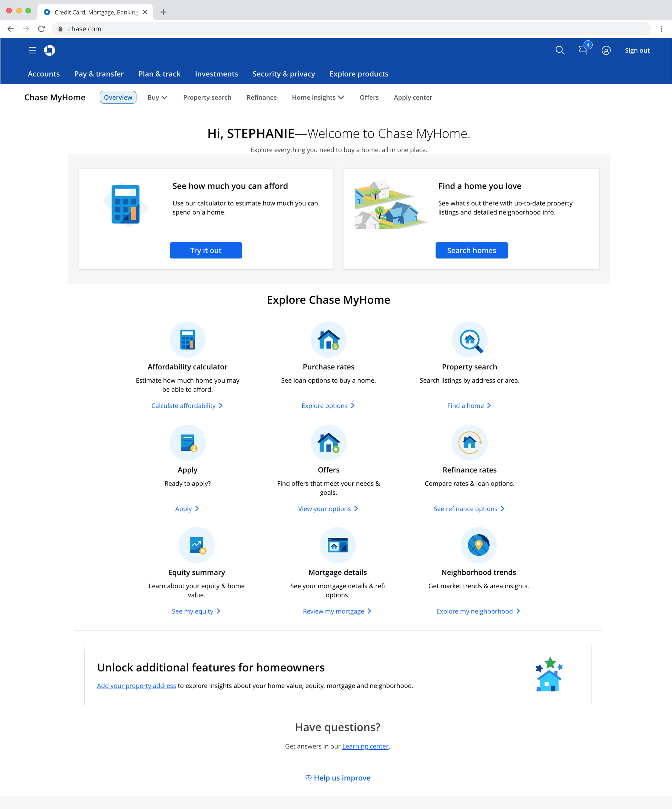Open the browser three-dot menu

(x=661, y=29)
